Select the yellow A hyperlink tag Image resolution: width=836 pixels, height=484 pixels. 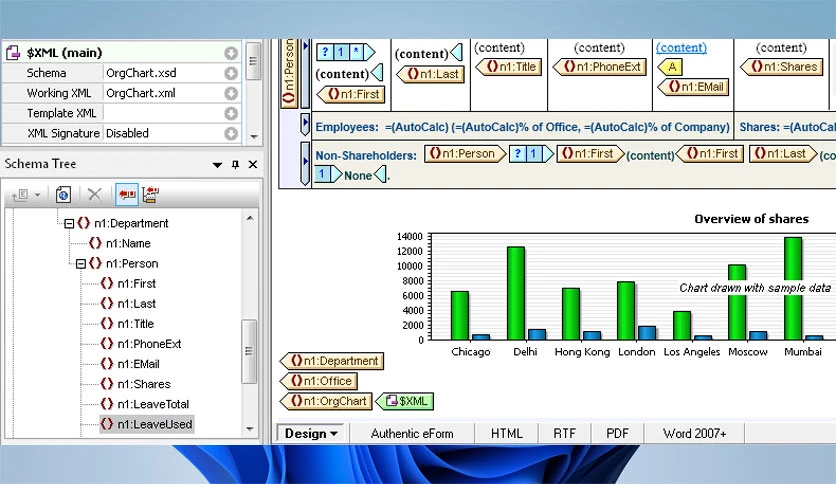tap(670, 67)
